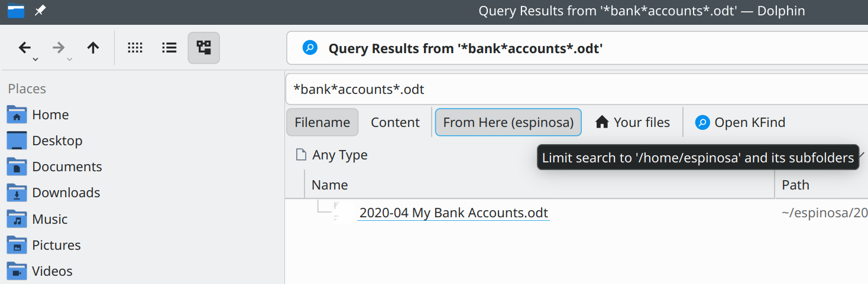Click the document icon beside Any Type
The width and height of the screenshot is (868, 284).
pyautogui.click(x=301, y=155)
